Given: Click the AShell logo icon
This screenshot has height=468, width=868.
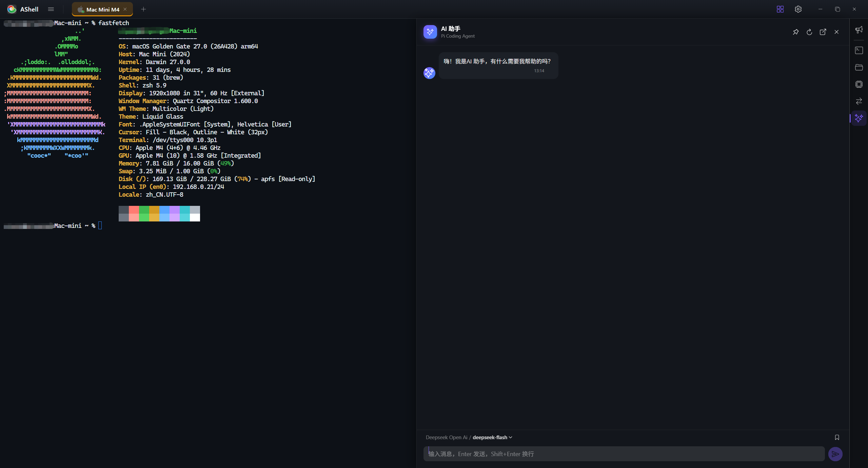Looking at the screenshot, I should pyautogui.click(x=12, y=9).
